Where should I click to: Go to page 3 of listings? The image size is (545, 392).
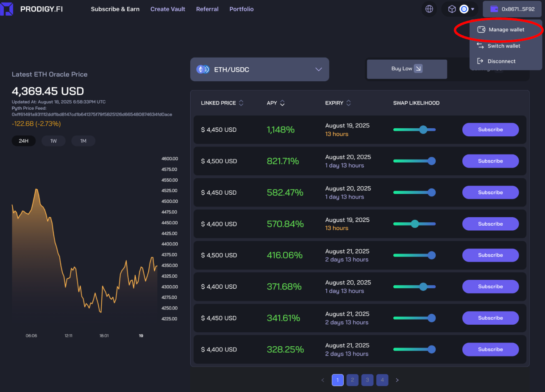click(367, 380)
